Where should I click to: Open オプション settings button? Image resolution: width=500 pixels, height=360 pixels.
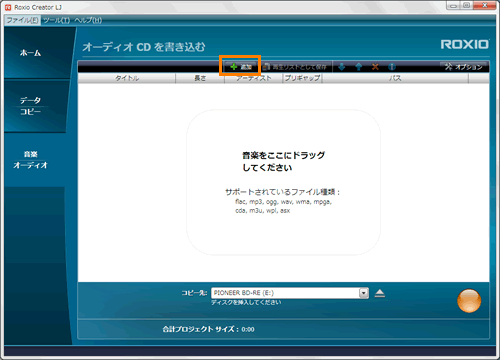pyautogui.click(x=464, y=67)
